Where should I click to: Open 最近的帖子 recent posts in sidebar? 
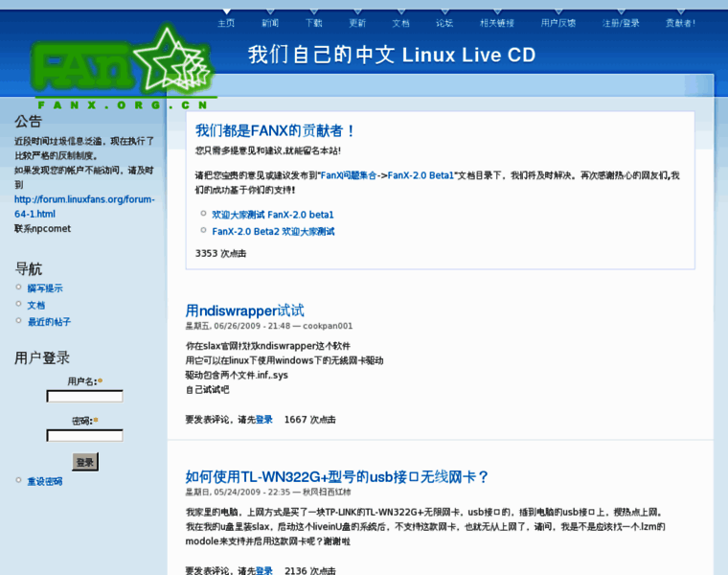click(49, 322)
